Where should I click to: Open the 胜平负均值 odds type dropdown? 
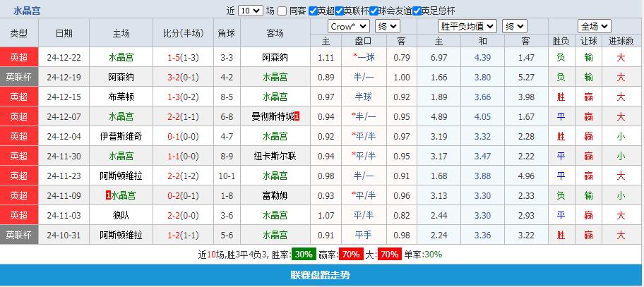coord(467,26)
